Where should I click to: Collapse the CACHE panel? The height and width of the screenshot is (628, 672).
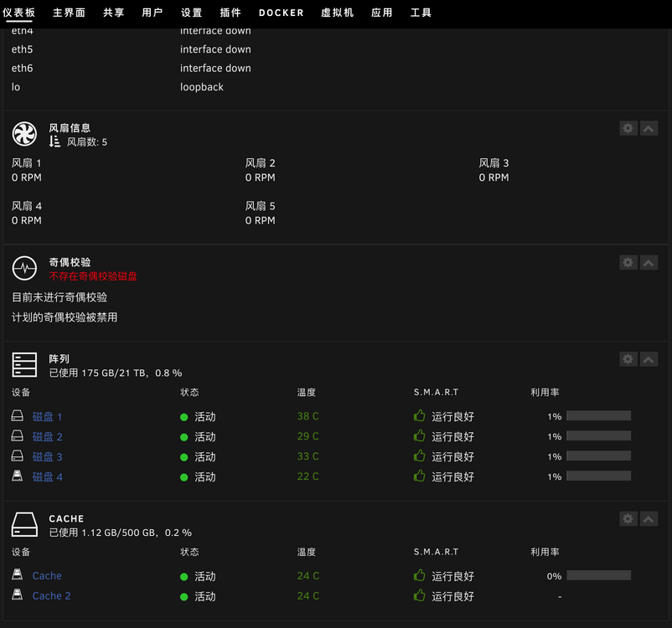[x=649, y=519]
